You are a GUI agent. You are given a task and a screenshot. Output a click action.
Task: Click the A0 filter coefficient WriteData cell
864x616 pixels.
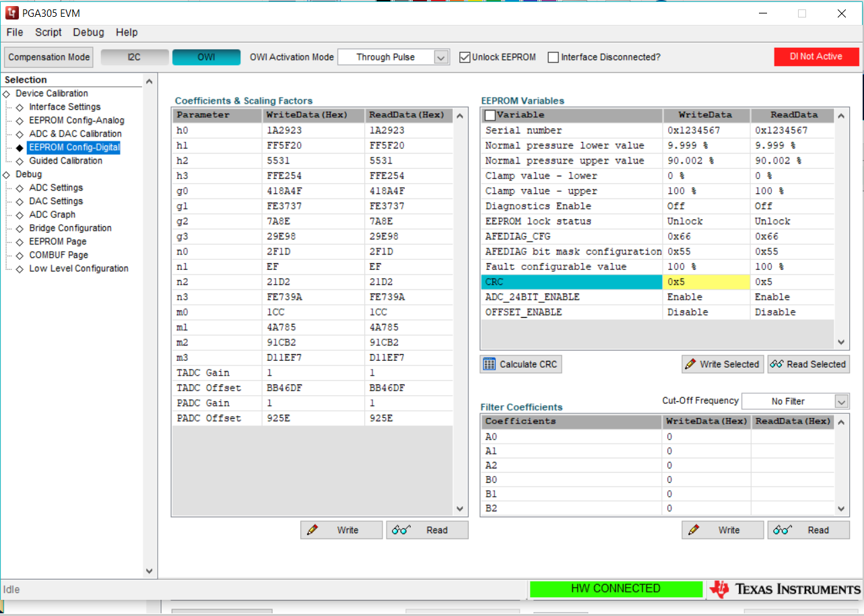[x=706, y=436]
